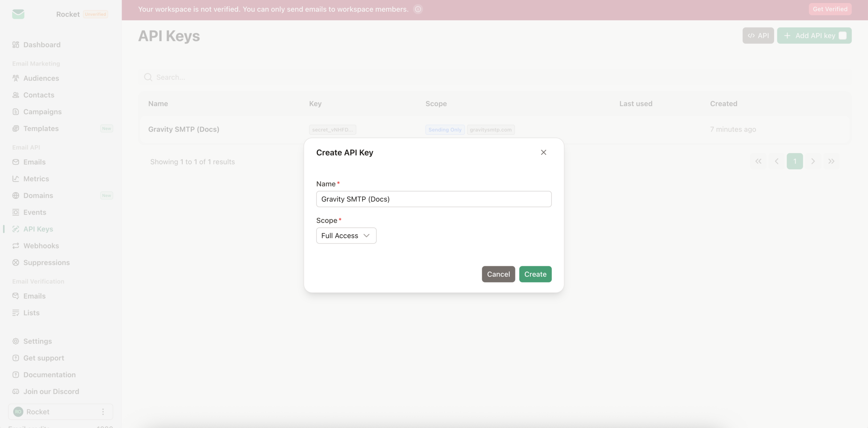The height and width of the screenshot is (428, 868).
Task: Open Campaigns in the sidebar menu
Action: 42,112
